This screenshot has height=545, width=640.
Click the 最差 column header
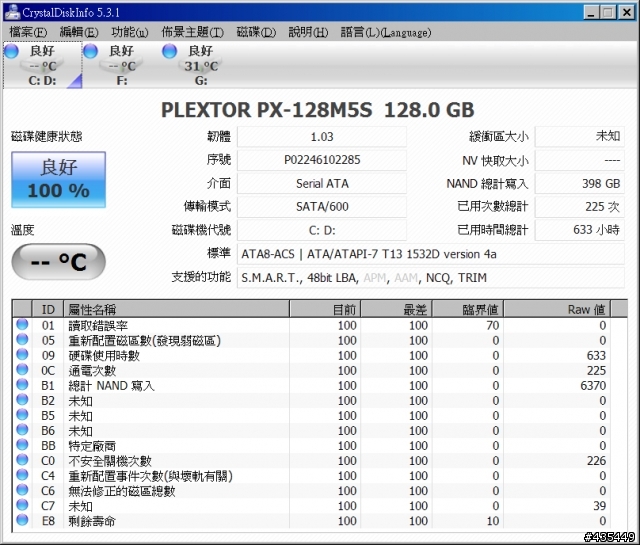click(x=396, y=309)
